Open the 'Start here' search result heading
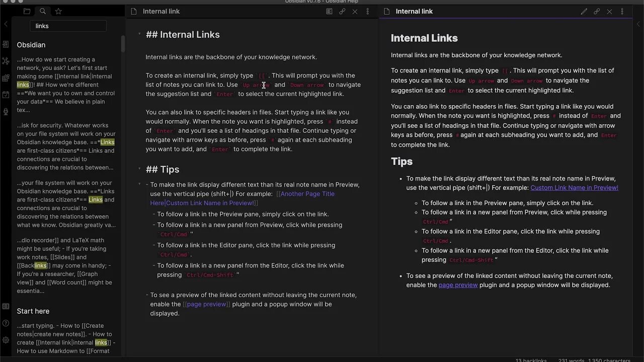Image resolution: width=644 pixels, height=362 pixels. 33,311
